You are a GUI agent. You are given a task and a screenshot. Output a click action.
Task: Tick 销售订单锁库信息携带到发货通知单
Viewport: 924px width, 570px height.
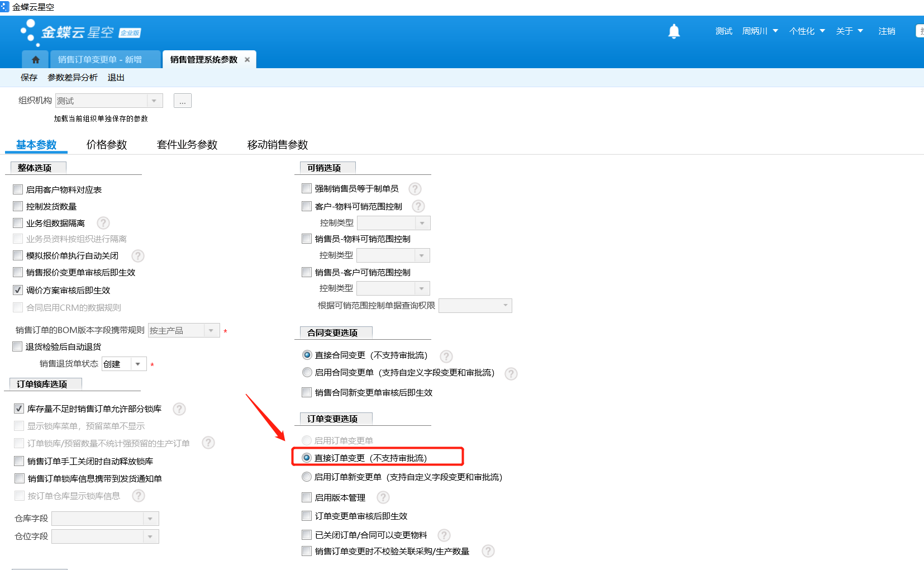(20, 478)
